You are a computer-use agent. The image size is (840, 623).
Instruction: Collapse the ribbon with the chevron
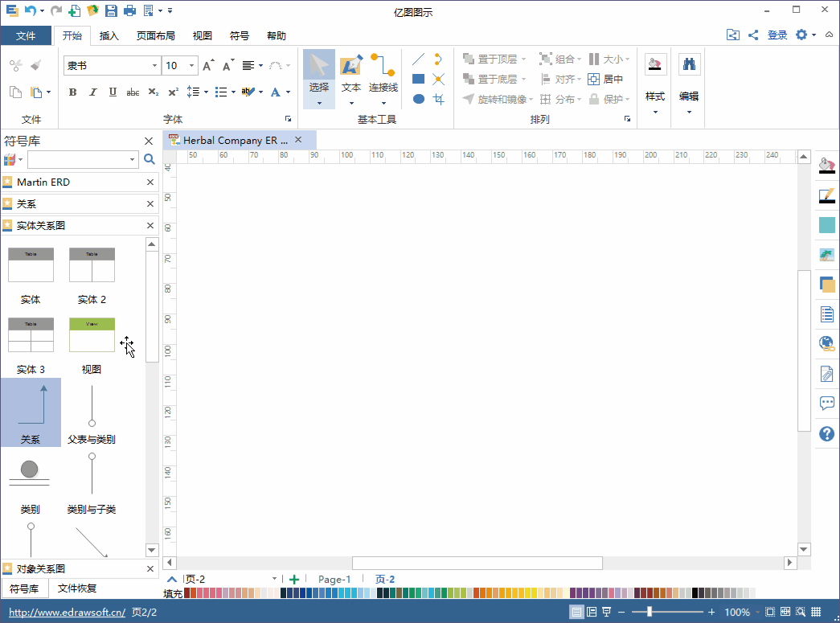(829, 35)
